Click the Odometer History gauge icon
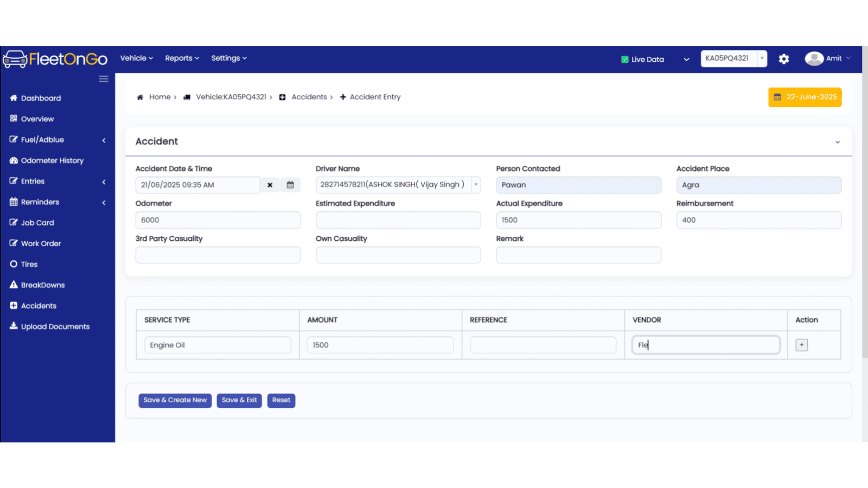 14,160
